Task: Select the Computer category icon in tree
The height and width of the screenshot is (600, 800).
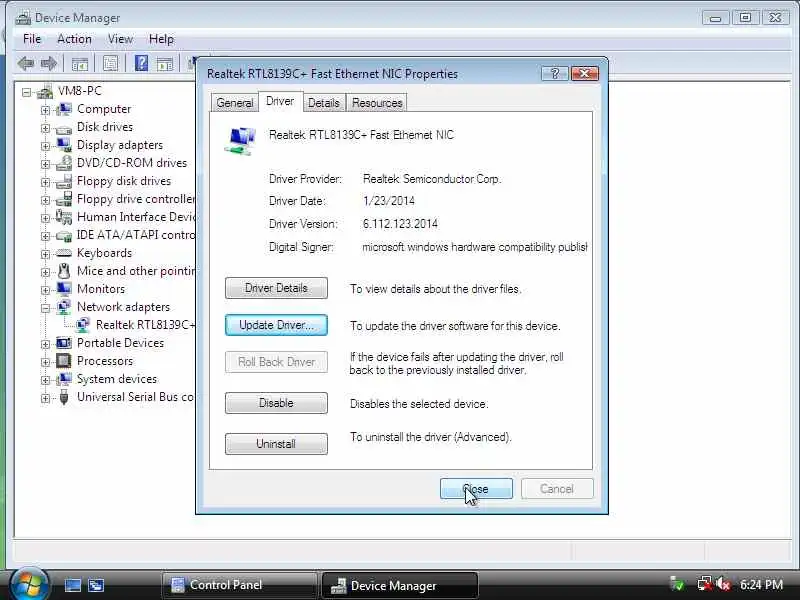Action: tap(64, 109)
